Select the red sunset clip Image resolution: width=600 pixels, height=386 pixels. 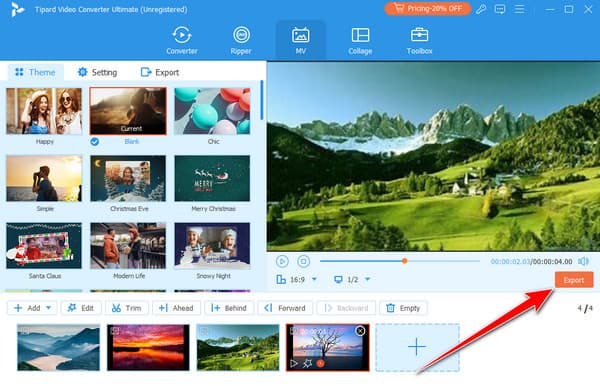148,347
